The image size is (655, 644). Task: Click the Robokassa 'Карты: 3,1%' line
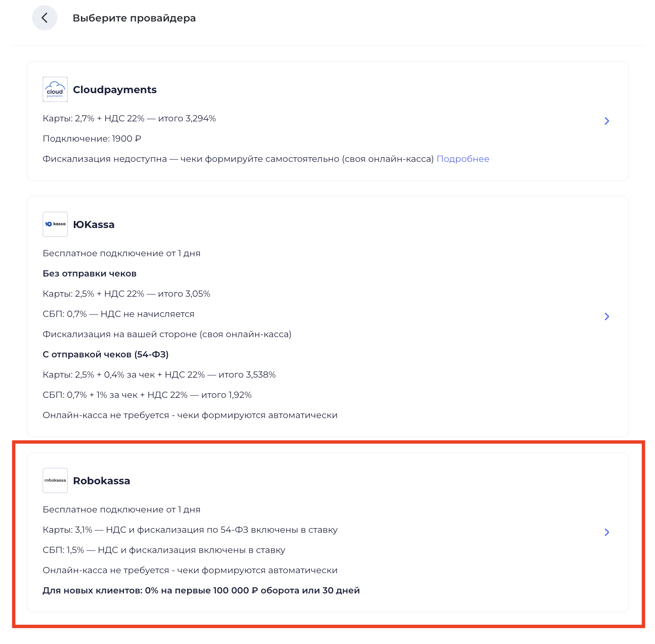coord(190,530)
